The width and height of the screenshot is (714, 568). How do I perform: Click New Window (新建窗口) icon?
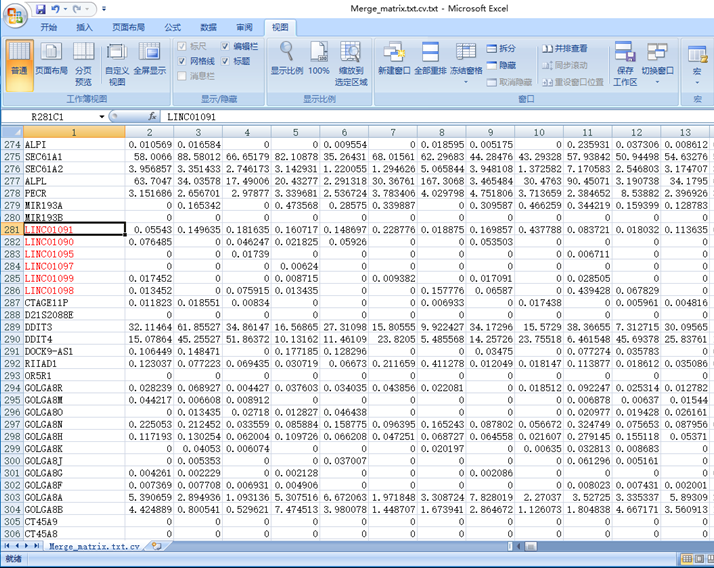pyautogui.click(x=393, y=58)
